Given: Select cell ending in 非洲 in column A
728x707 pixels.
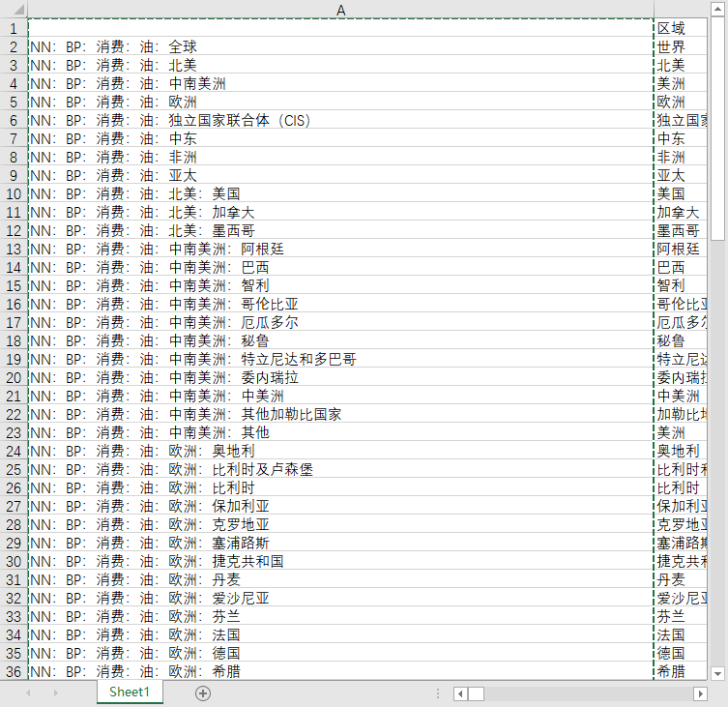Looking at the screenshot, I should pos(340,157).
